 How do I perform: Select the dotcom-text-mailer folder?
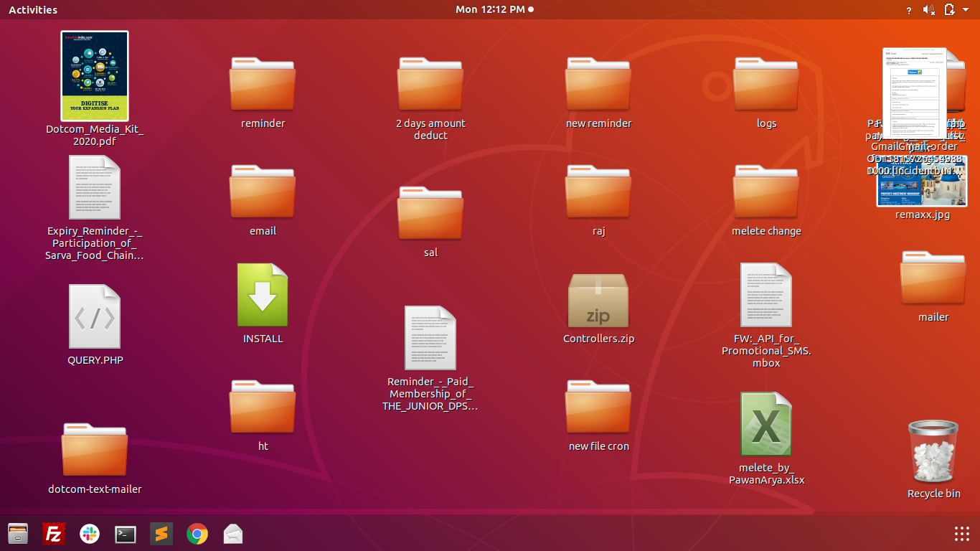[x=95, y=450]
